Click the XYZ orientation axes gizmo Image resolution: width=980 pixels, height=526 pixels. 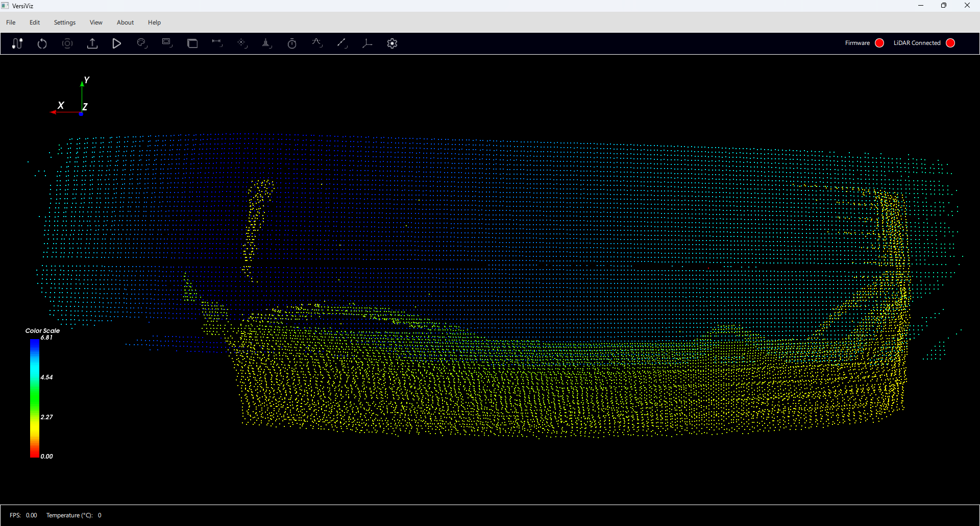coord(70,96)
